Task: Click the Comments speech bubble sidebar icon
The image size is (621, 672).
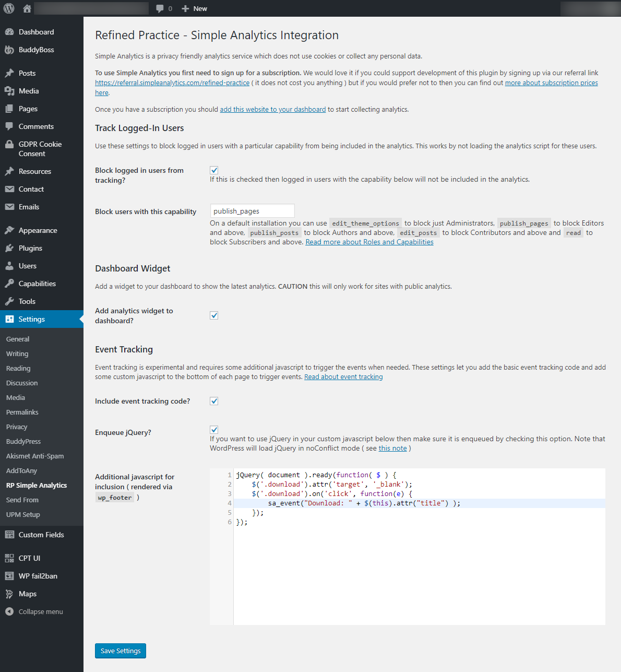Action: click(9, 126)
